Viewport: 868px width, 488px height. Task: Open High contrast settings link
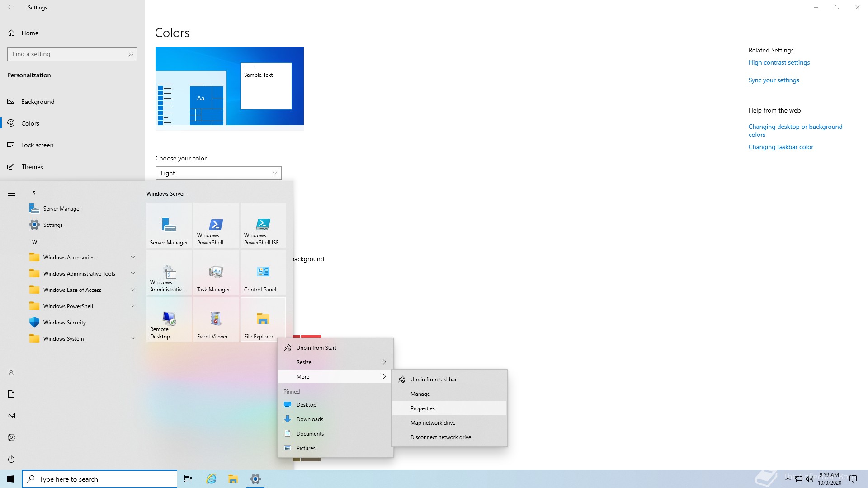(x=779, y=63)
